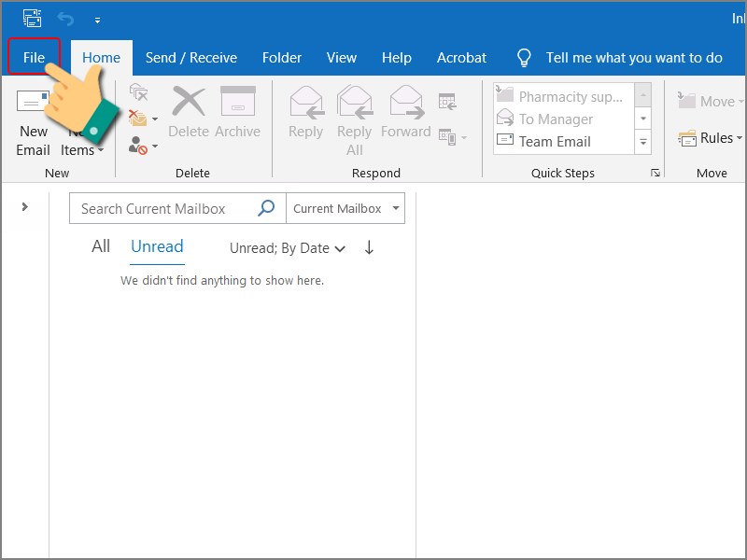Click the Forward button
This screenshot has width=747, height=560.
(406, 112)
